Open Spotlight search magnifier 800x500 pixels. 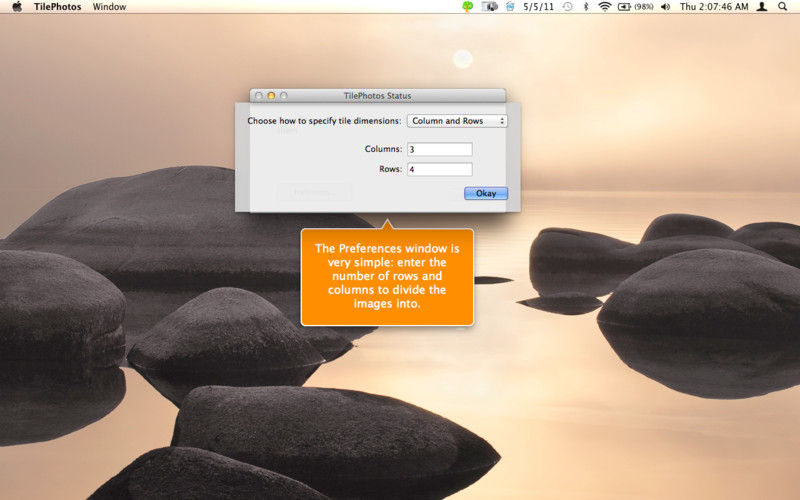[x=782, y=7]
